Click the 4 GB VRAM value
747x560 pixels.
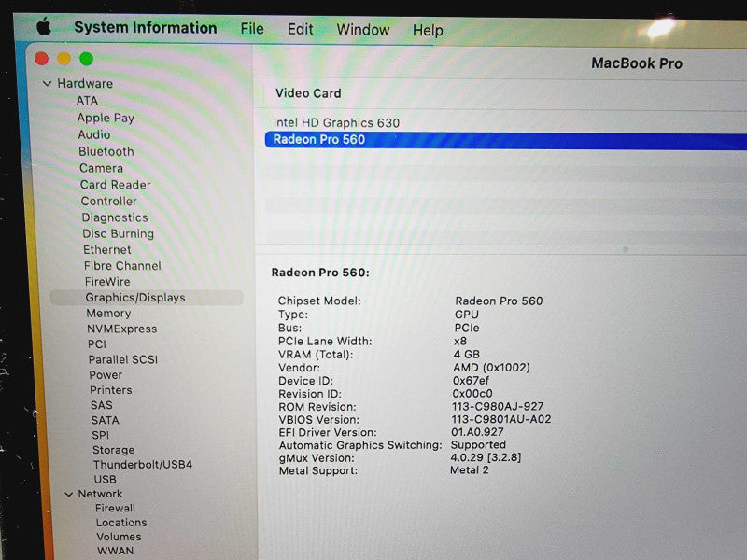click(x=466, y=355)
